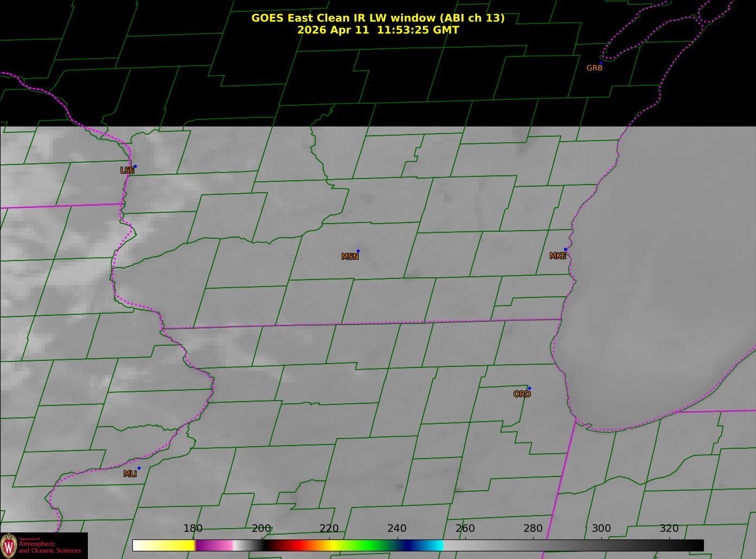The image size is (756, 559).
Task: Click the GOES East Clean IR title
Action: 377,18
